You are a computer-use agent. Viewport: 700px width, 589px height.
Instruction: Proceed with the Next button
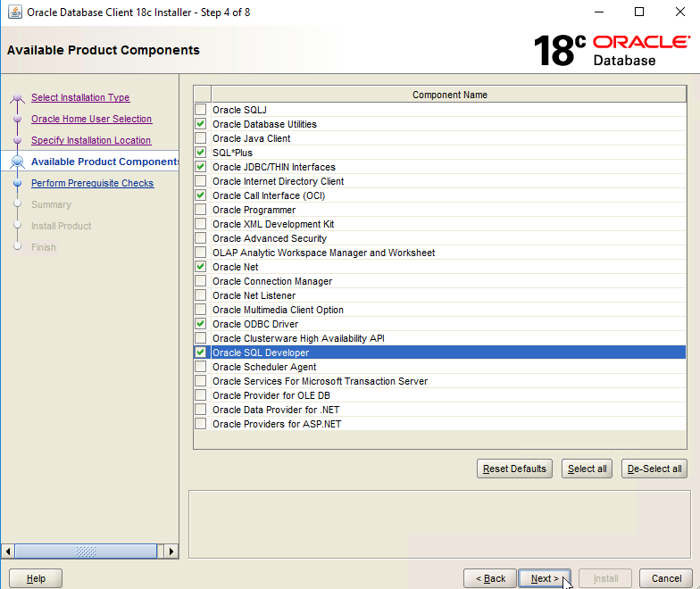pyautogui.click(x=545, y=578)
